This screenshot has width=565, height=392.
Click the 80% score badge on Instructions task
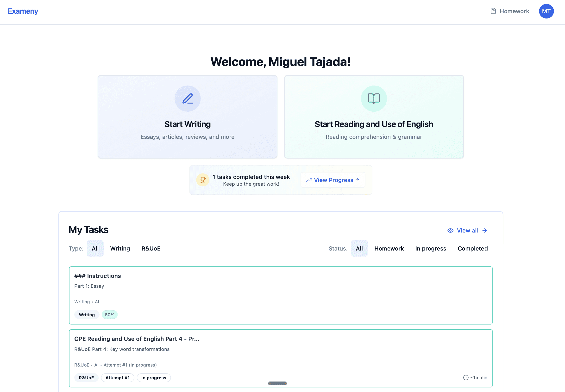coord(109,314)
